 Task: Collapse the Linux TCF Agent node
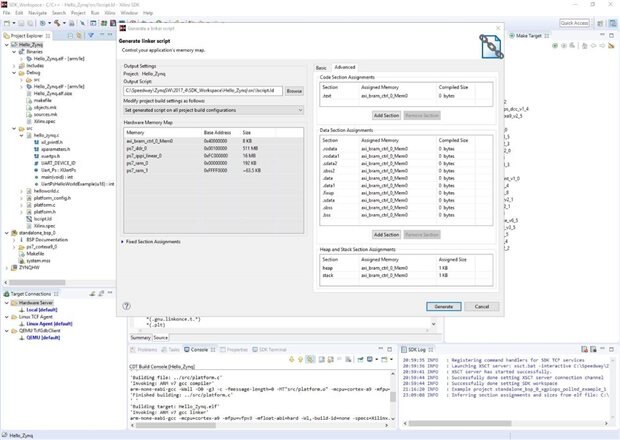pyautogui.click(x=7, y=317)
